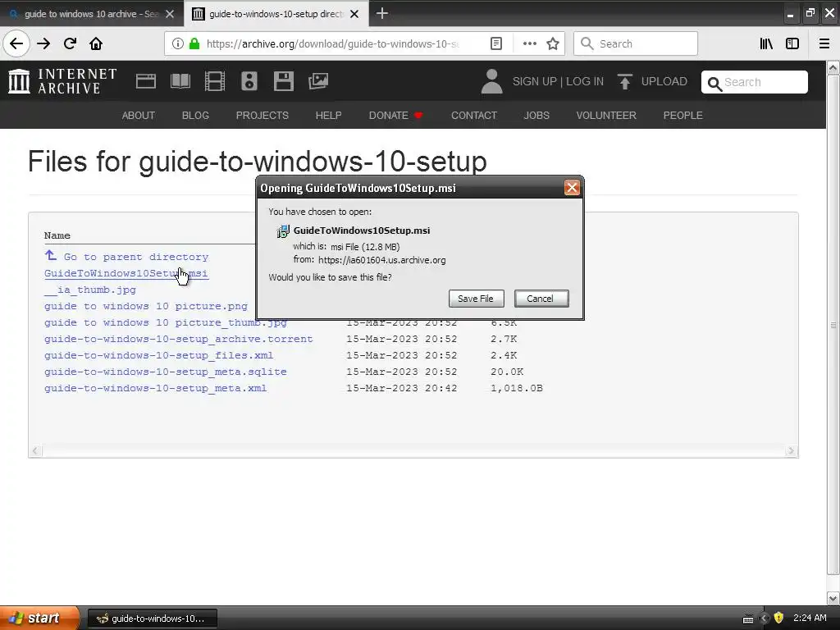Open a new browser tab

[382, 13]
